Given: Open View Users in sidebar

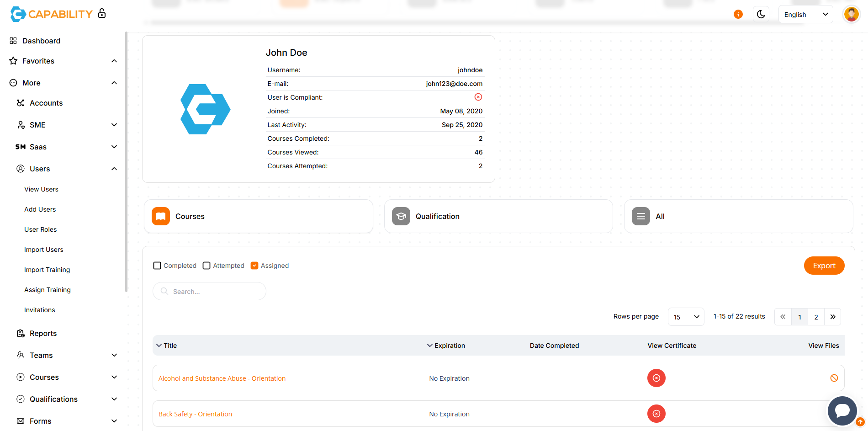Looking at the screenshot, I should click(41, 189).
